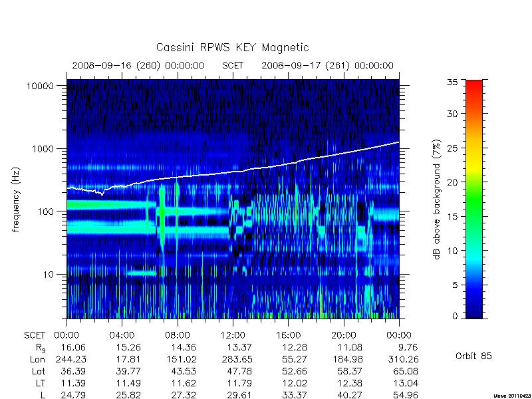
Task: Click the colorbar tick label 0
Action: (x=455, y=316)
